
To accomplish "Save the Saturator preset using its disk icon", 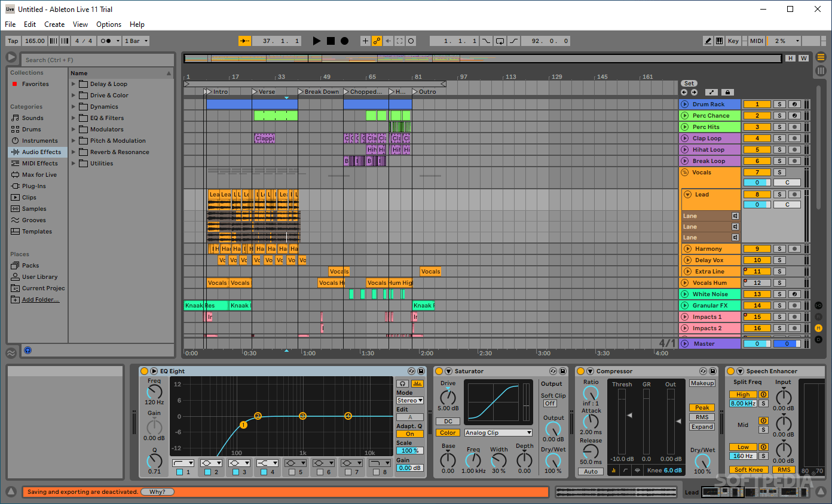I will click(x=562, y=371).
